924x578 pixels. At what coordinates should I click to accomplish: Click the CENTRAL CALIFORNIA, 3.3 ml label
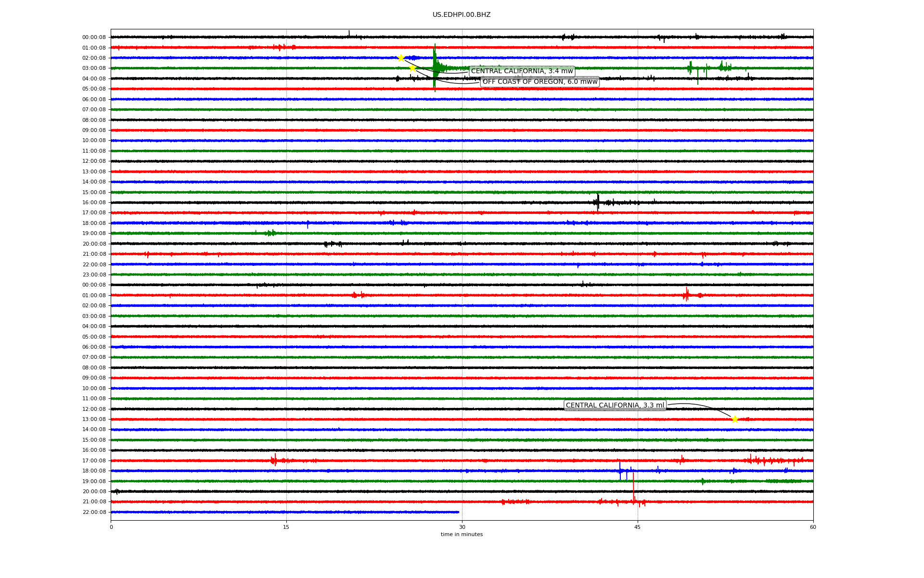click(615, 406)
